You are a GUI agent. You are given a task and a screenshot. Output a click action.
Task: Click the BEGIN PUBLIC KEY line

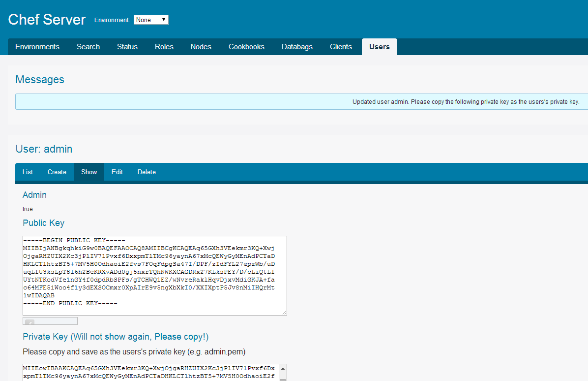pos(74,240)
